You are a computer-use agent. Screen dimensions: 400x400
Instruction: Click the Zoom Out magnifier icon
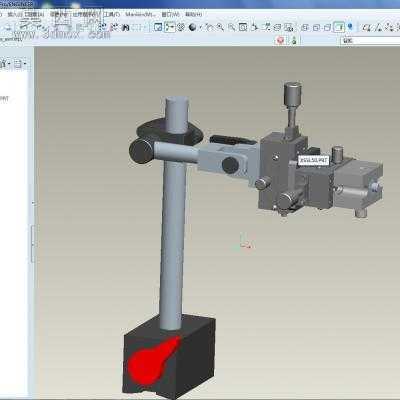(231, 27)
